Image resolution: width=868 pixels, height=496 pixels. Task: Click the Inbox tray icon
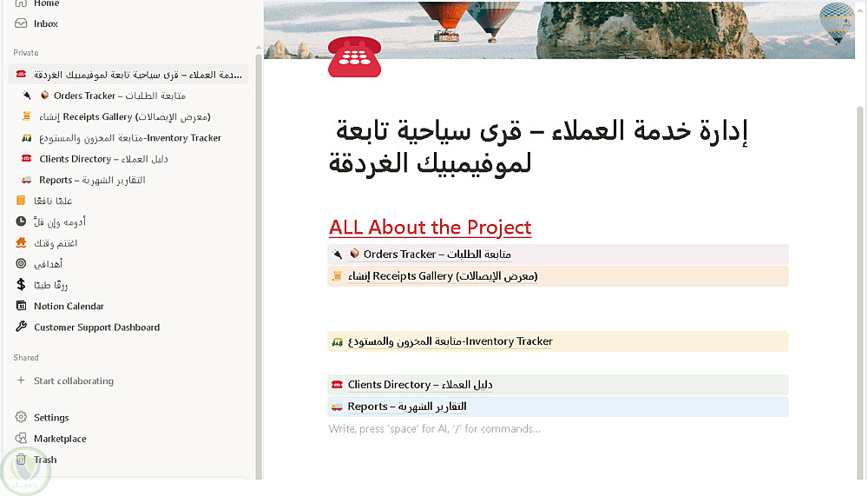[x=22, y=23]
